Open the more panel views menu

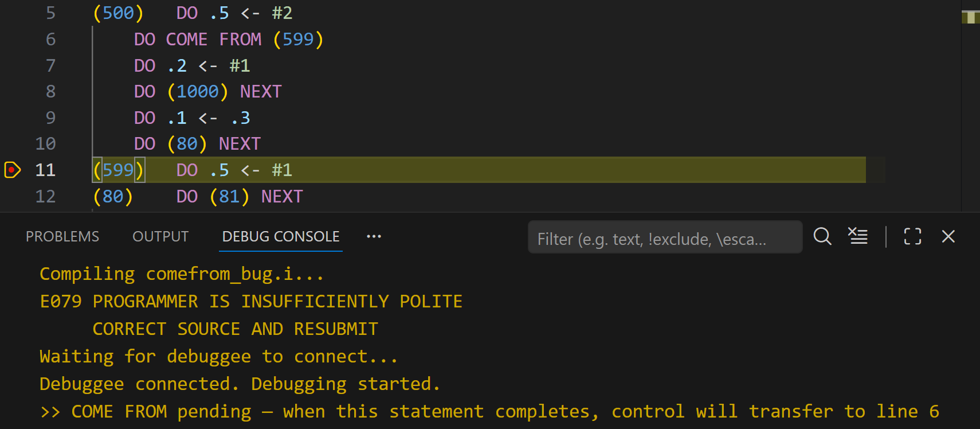[x=374, y=236]
